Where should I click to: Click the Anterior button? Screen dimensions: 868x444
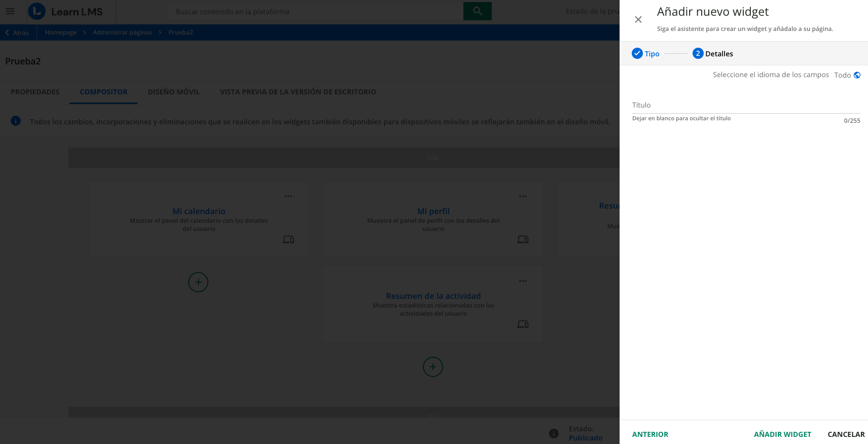[650, 434]
